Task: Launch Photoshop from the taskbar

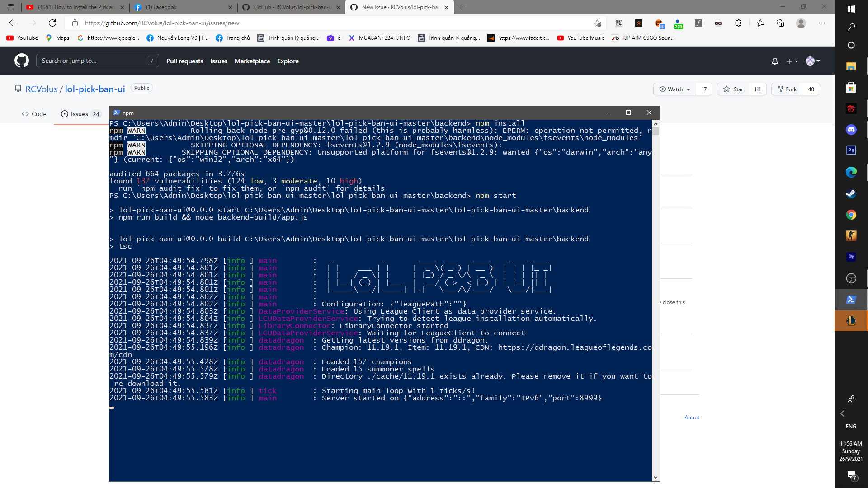Action: (851, 151)
